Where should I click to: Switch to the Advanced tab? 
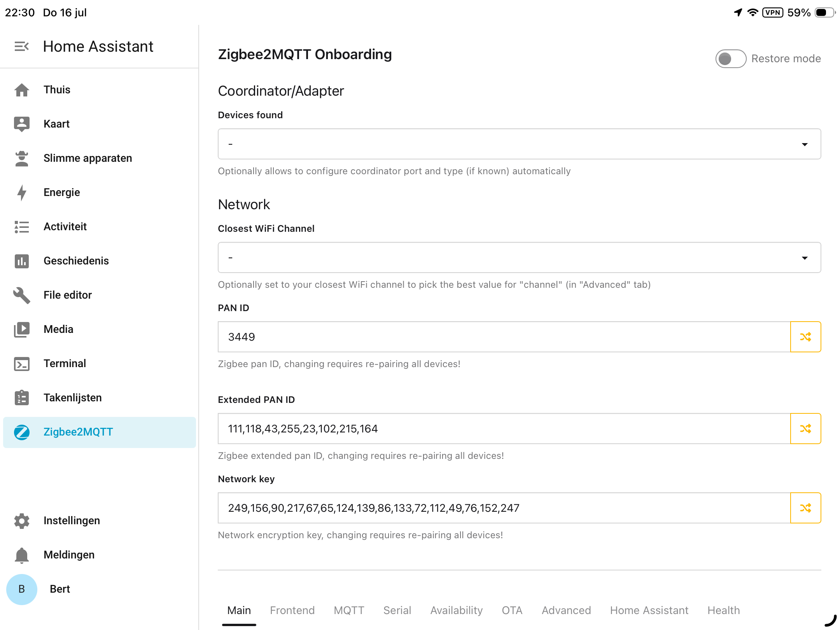[x=566, y=611]
